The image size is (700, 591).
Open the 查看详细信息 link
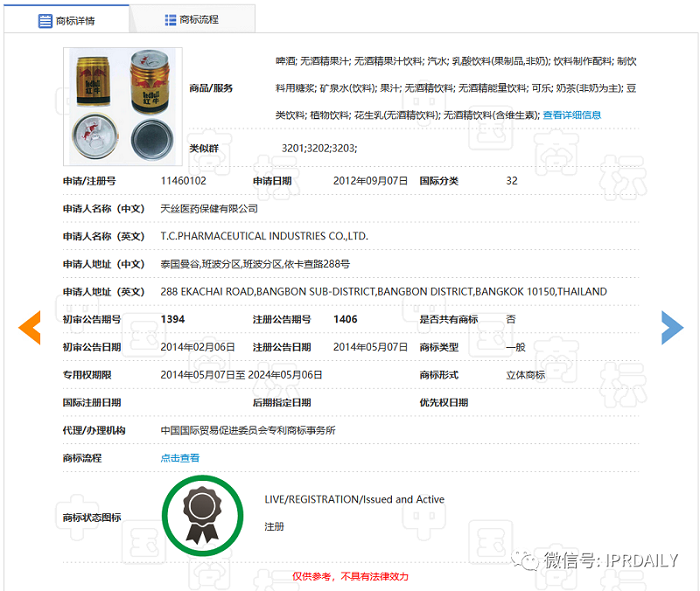[572, 115]
